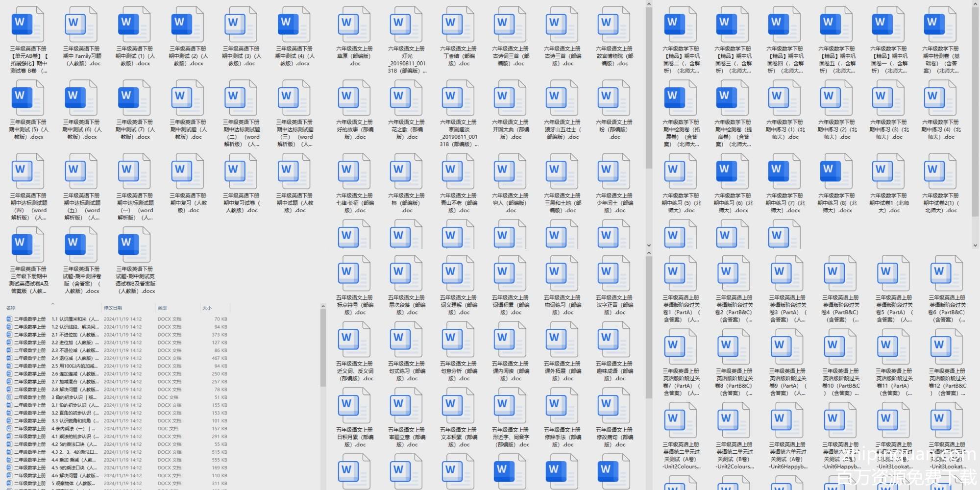Click the scrollbar thumb of the 二年级数学上册 list
Image resolution: width=980 pixels, height=490 pixels.
pos(323,348)
